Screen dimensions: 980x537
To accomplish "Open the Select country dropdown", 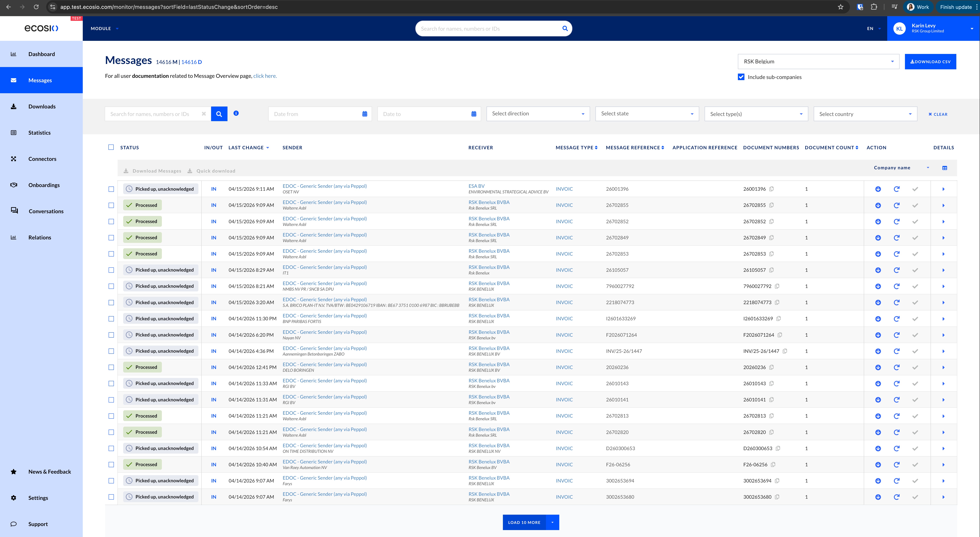I will 865,114.
